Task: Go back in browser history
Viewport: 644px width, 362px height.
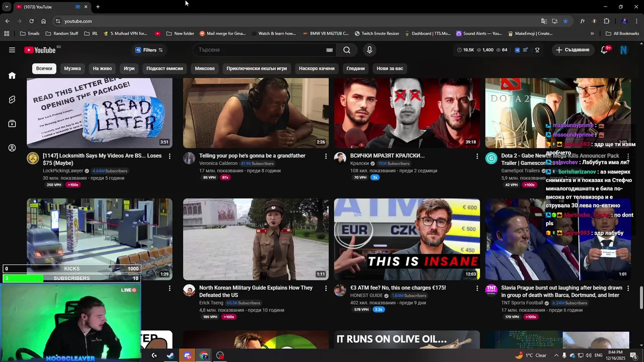Action: point(7,21)
